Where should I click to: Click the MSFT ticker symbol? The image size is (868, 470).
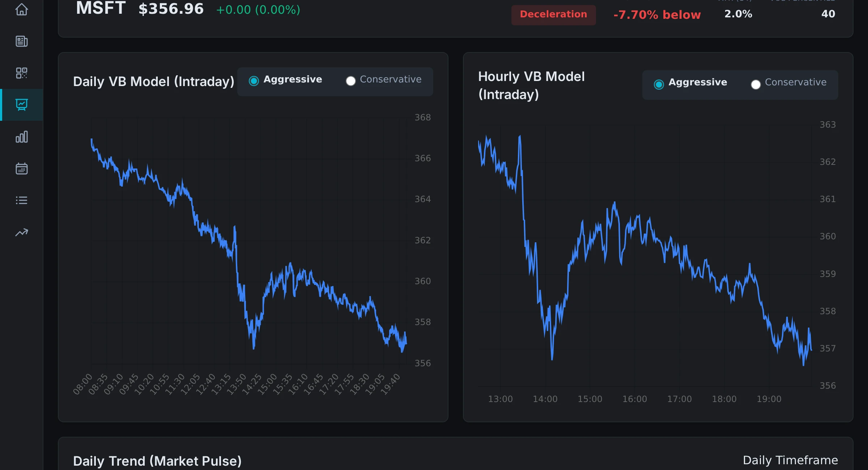pos(101,8)
